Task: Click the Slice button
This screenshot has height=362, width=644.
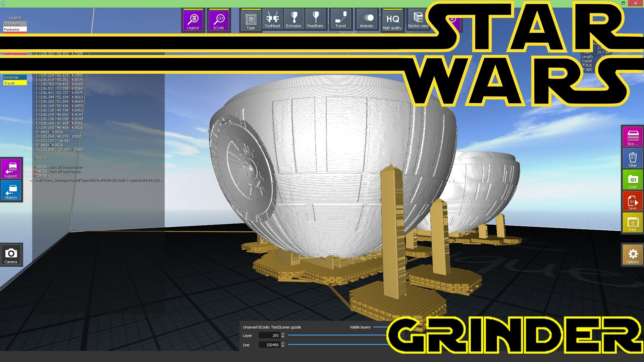Action: 633,136
